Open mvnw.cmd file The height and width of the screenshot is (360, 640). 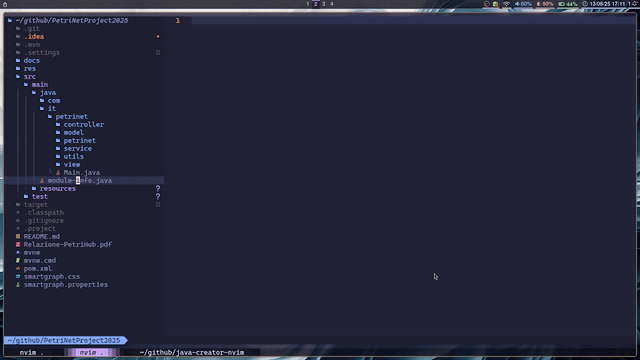click(x=40, y=260)
